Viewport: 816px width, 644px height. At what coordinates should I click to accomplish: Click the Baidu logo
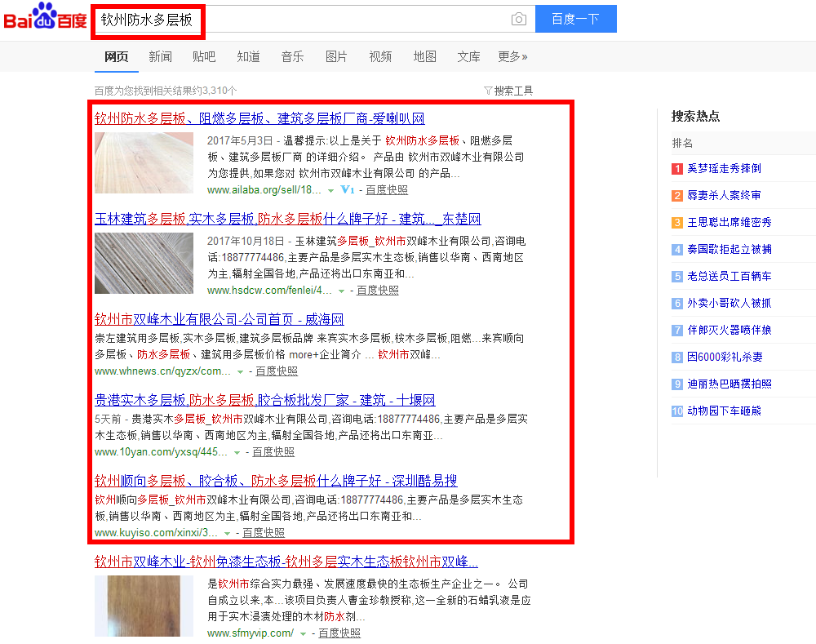pyautogui.click(x=45, y=16)
